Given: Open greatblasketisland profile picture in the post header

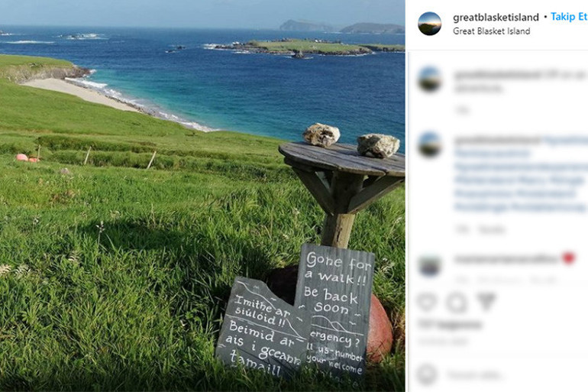Looking at the screenshot, I should click(430, 24).
